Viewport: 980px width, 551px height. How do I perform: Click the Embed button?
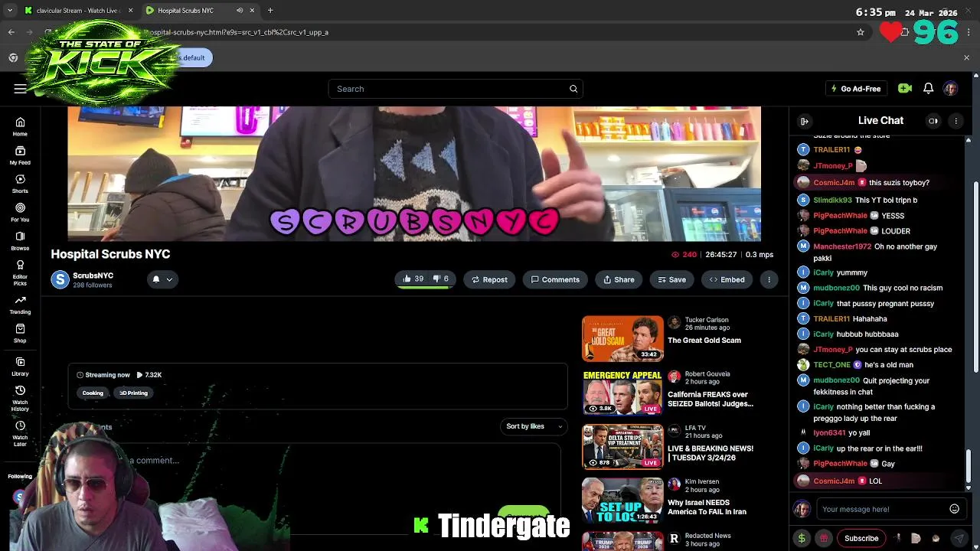pyautogui.click(x=727, y=279)
